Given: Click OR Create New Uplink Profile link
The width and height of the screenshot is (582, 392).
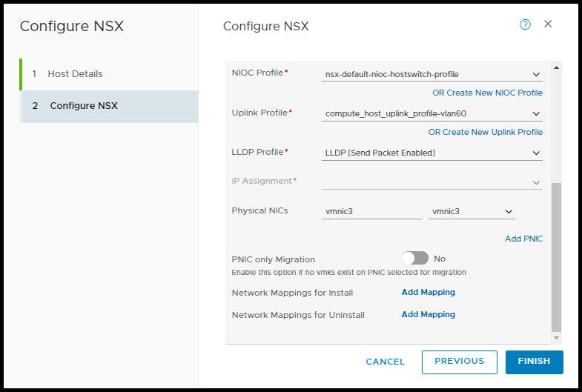Looking at the screenshot, I should pos(485,132).
